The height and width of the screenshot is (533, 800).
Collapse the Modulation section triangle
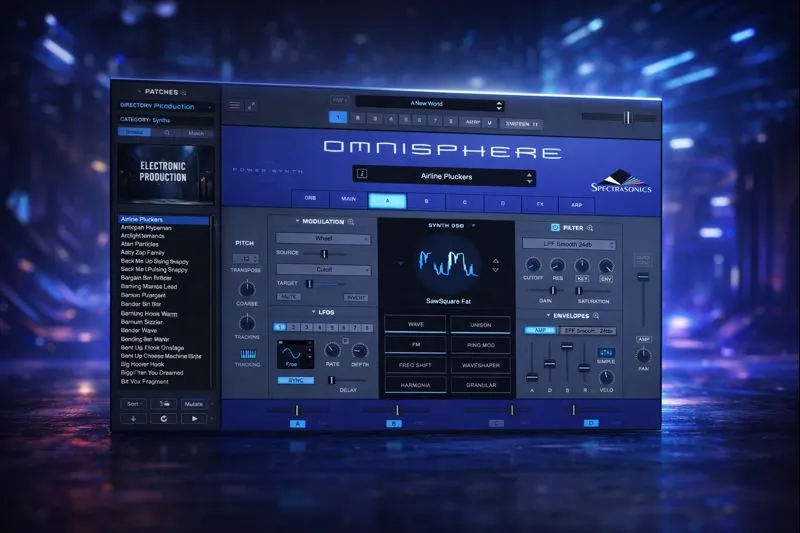point(297,221)
